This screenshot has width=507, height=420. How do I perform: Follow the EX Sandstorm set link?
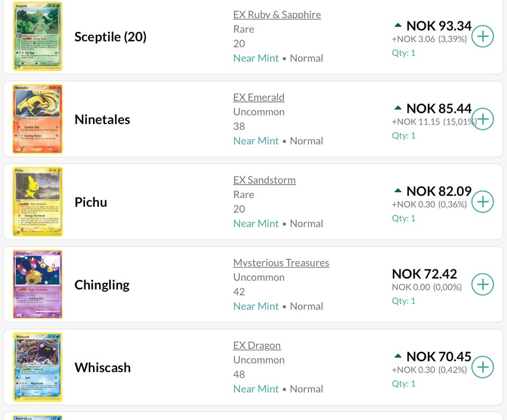(264, 180)
